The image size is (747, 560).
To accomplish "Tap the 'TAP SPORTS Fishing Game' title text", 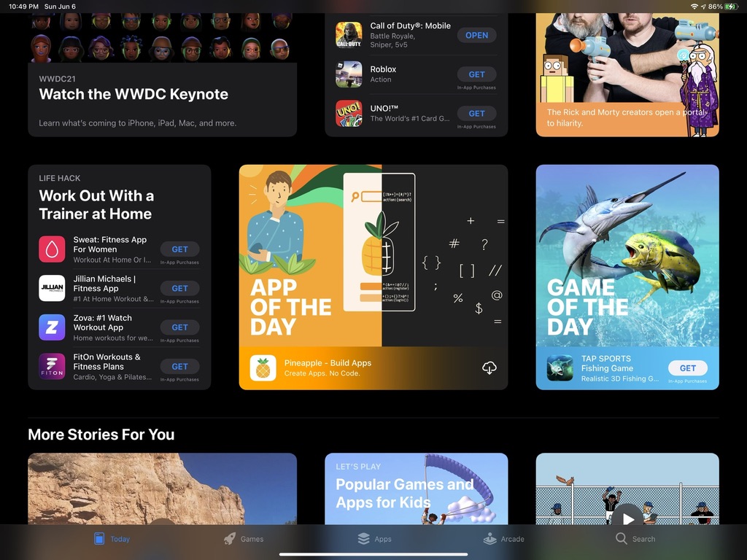I will (x=607, y=363).
